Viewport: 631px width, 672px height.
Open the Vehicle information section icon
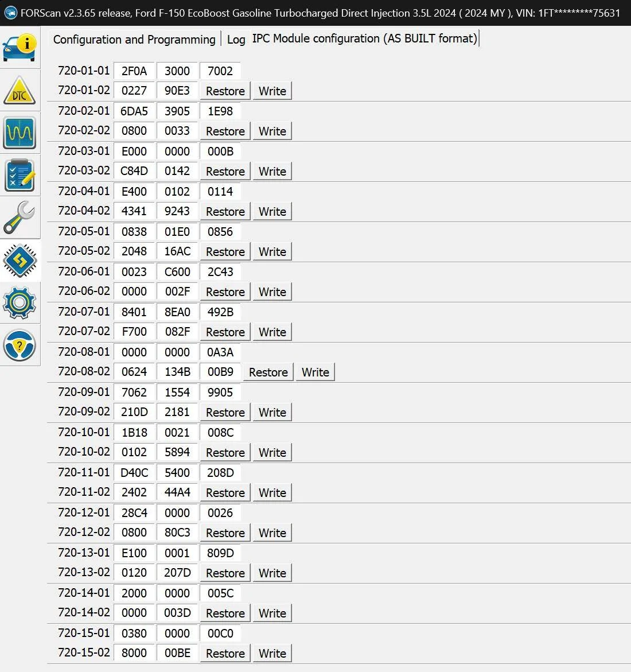click(x=20, y=47)
